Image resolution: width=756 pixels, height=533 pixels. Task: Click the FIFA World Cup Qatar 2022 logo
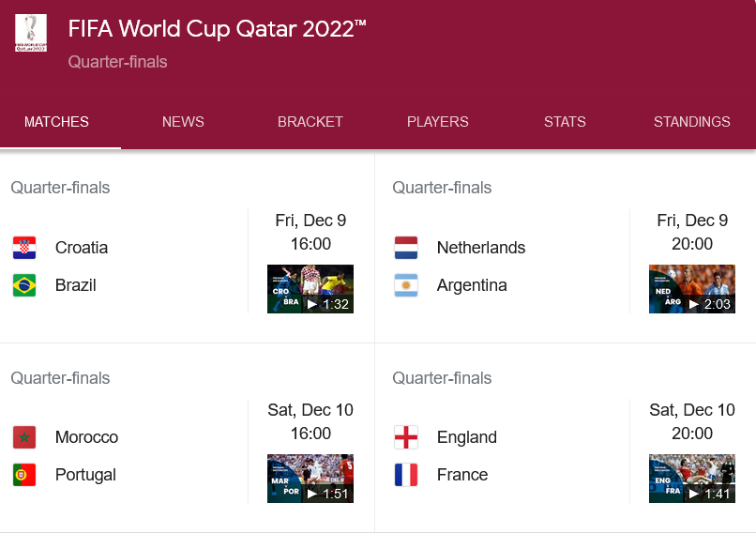pyautogui.click(x=31, y=33)
